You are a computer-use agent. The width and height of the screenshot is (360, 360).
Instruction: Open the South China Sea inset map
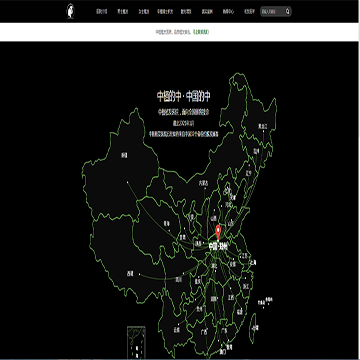(x=136, y=342)
